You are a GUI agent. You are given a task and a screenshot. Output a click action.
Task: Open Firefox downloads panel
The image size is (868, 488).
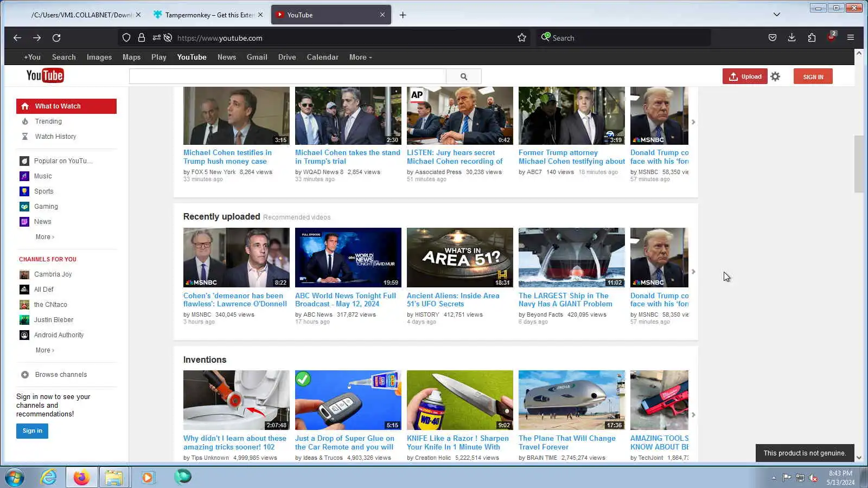click(x=792, y=38)
